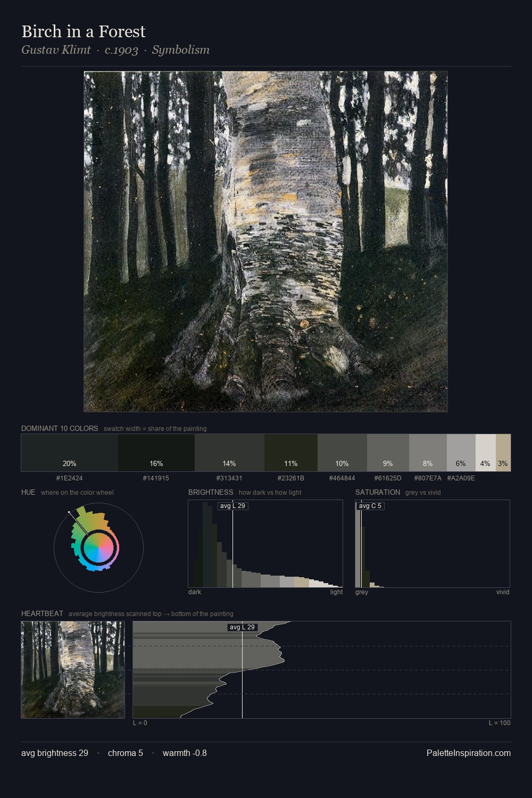This screenshot has width=532, height=798.
Task: Pick the 14% swatch #313431
Action: click(x=229, y=453)
